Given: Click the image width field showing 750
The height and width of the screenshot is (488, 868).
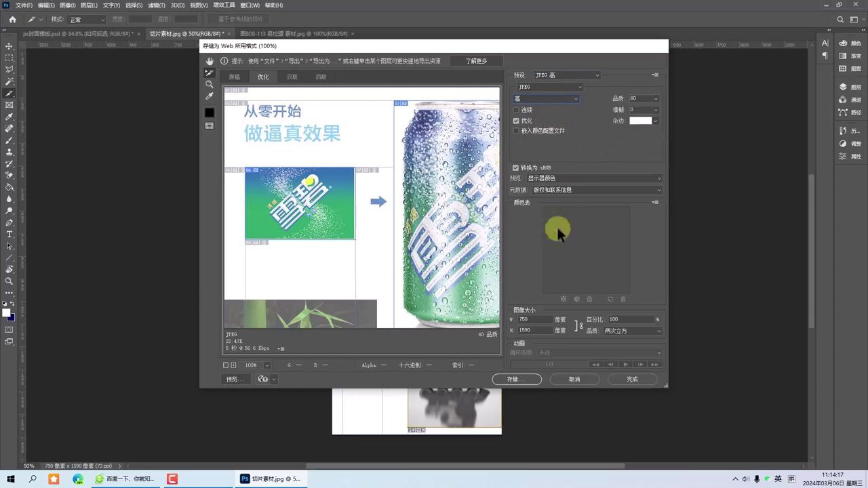Looking at the screenshot, I should pyautogui.click(x=534, y=319).
